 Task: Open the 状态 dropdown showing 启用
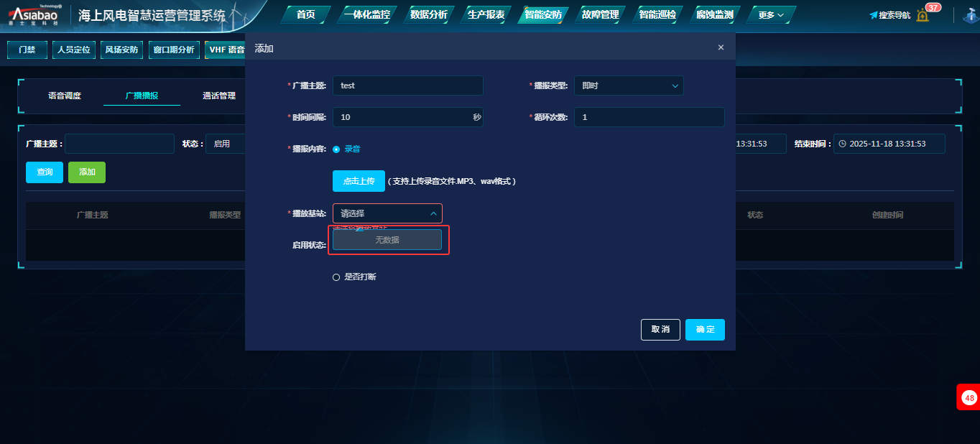pyautogui.click(x=226, y=144)
